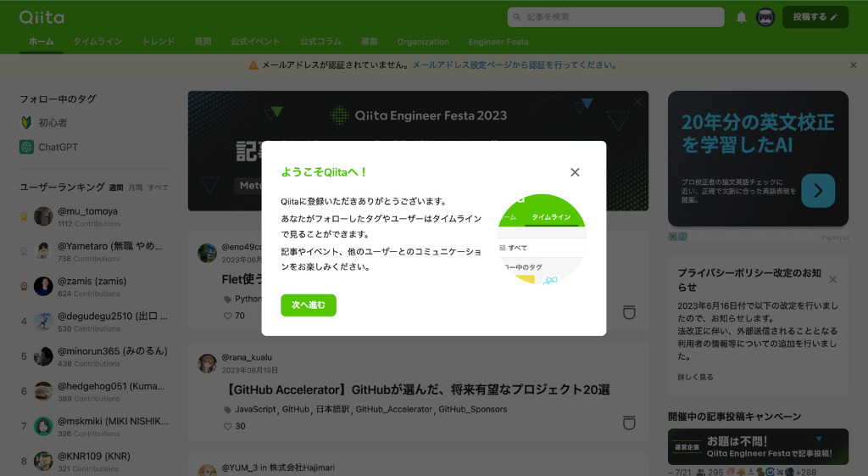This screenshot has height=476, width=868.
Task: Click the 次へ進む button
Action: tap(309, 305)
